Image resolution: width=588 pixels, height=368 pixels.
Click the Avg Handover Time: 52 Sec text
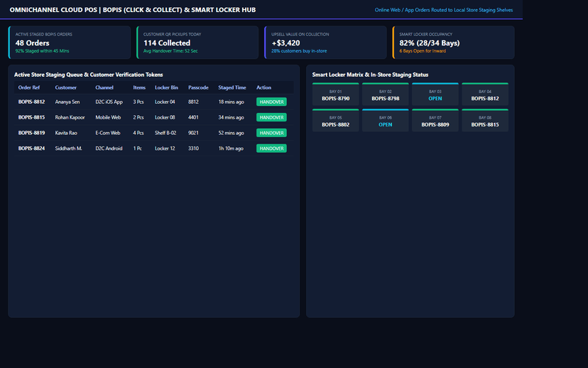click(170, 51)
